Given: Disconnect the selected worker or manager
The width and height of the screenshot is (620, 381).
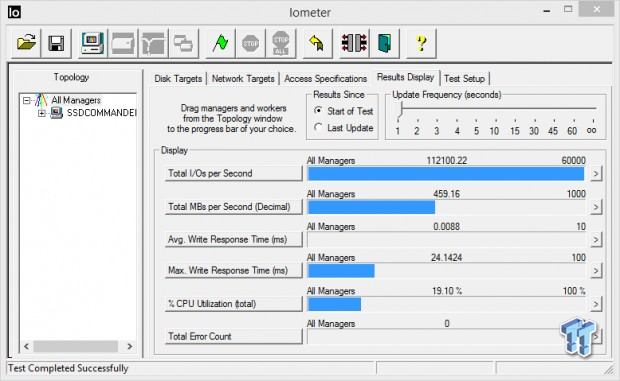Looking at the screenshot, I should point(354,43).
